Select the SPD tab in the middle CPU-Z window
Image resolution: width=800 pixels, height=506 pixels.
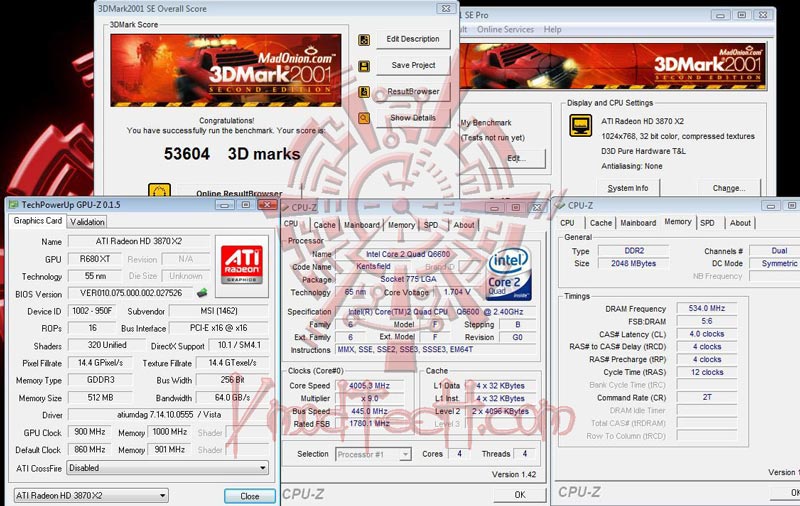(431, 225)
